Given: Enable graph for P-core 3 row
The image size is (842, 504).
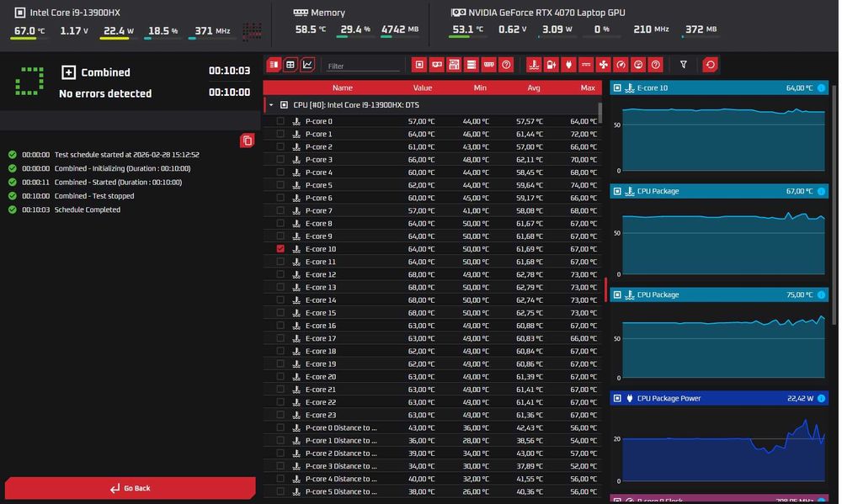Looking at the screenshot, I should pyautogui.click(x=280, y=159).
